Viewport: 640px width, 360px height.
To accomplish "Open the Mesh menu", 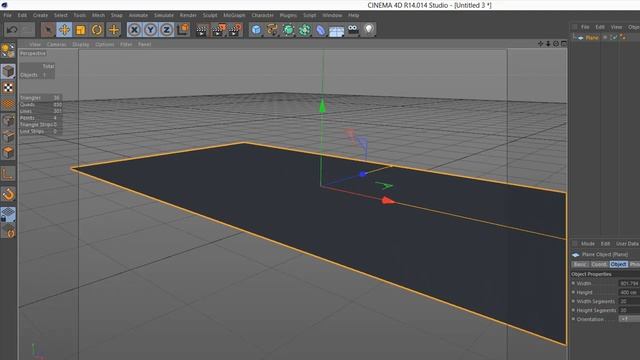I will click(x=98, y=16).
